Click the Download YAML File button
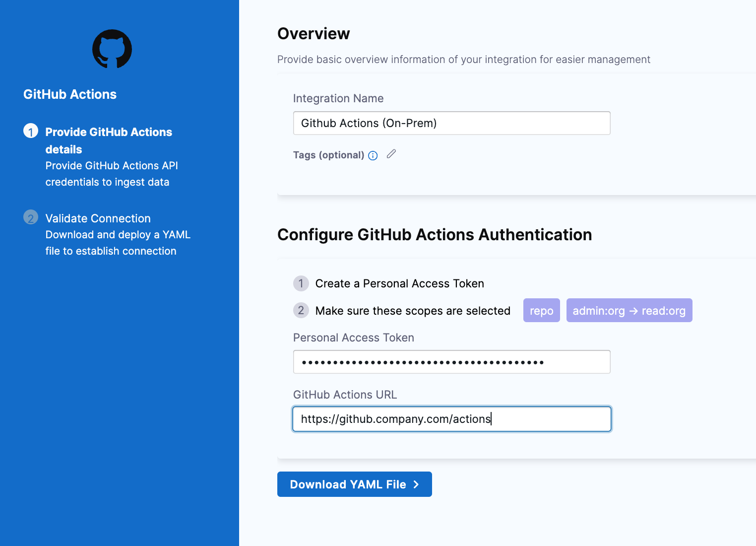 pos(354,484)
